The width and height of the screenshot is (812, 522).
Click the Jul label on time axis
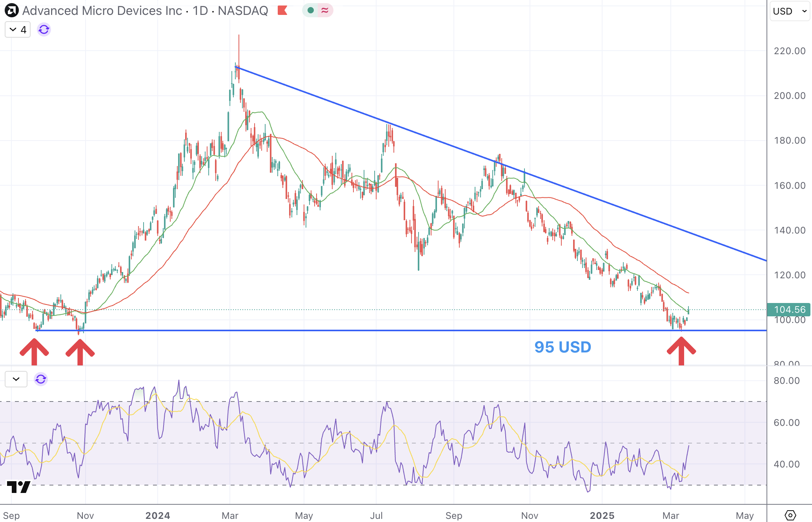tap(376, 516)
